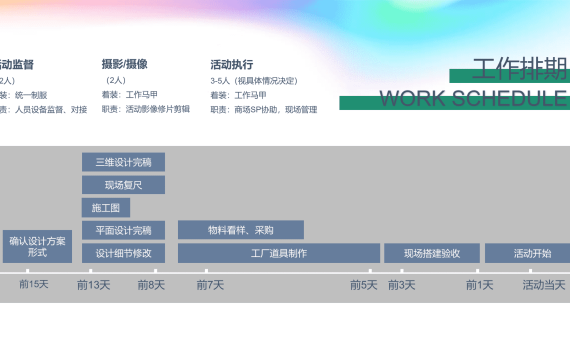Select the 前5天 timeline label

tap(364, 285)
